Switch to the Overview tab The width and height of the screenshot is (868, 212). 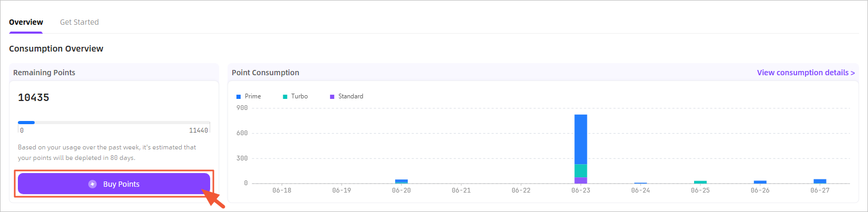[x=26, y=22]
